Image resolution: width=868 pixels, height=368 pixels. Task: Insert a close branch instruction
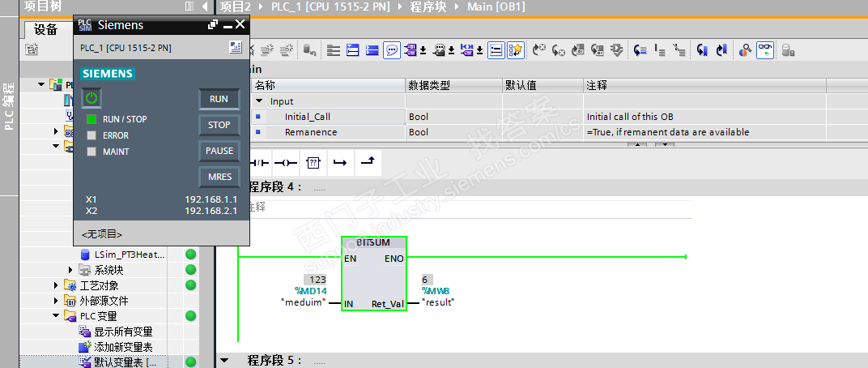(x=368, y=163)
